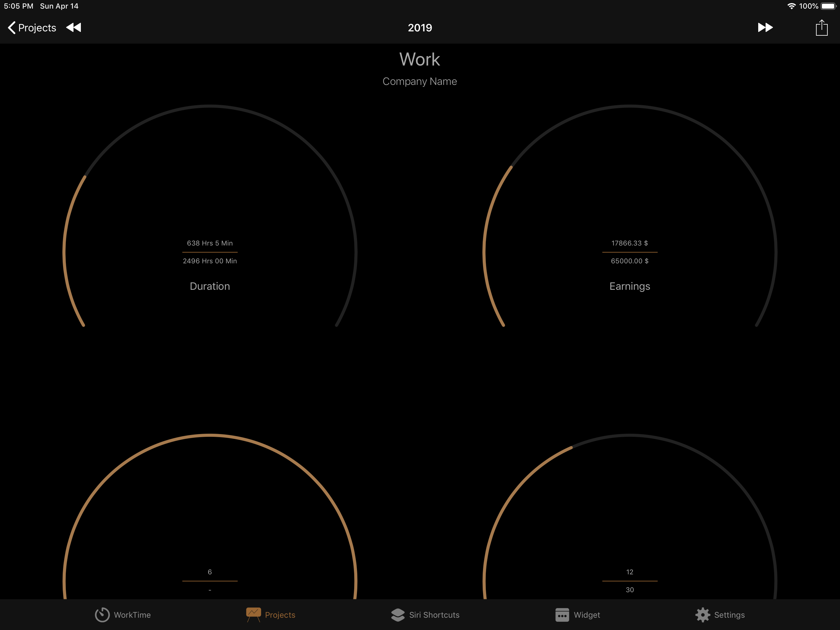Open the Siri Shortcuts tab
The height and width of the screenshot is (630, 840).
(x=425, y=615)
